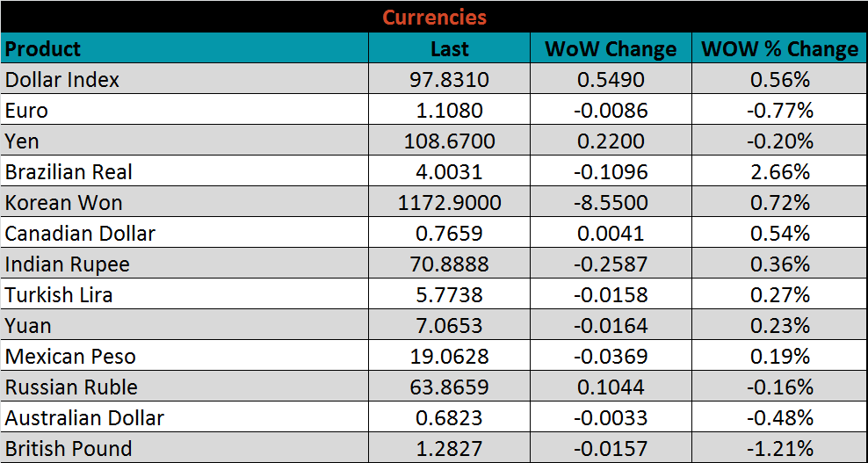Select the Yen product cell

point(23,141)
